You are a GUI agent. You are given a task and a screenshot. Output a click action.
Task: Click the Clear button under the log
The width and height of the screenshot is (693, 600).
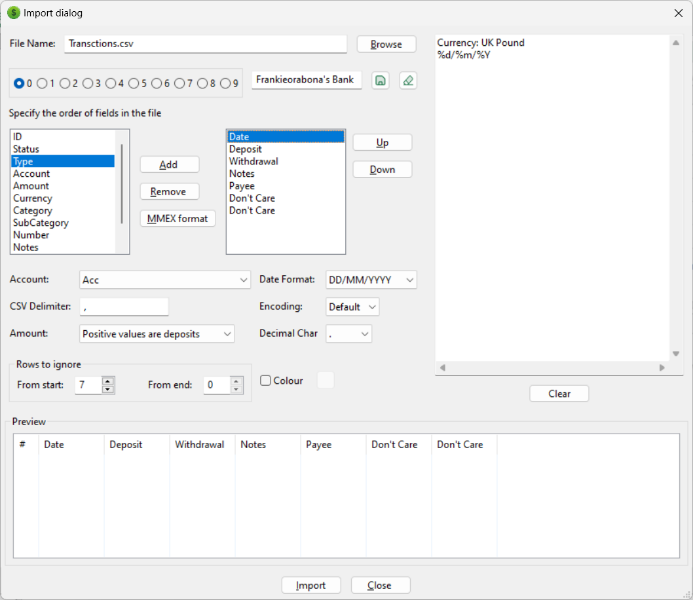559,394
